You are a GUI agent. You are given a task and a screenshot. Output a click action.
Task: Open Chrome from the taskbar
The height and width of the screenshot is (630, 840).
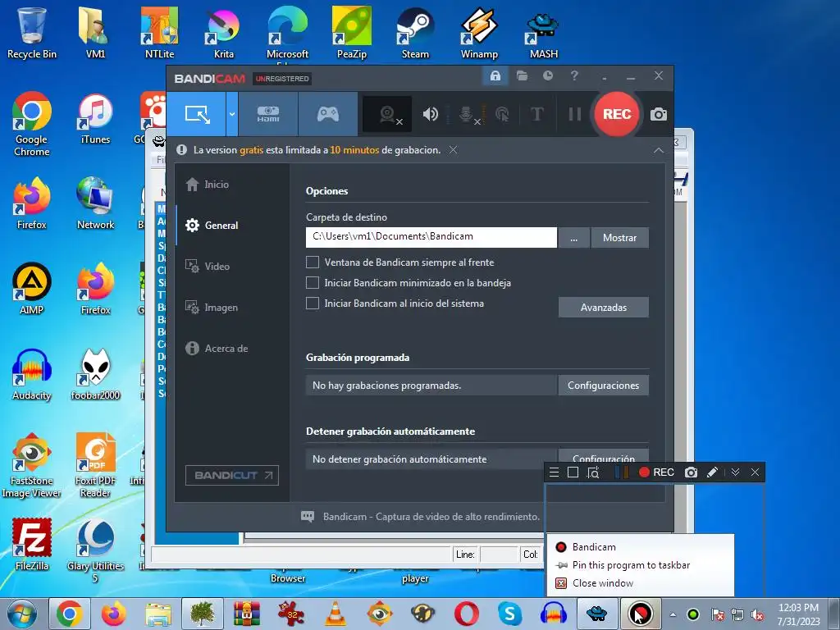(69, 614)
